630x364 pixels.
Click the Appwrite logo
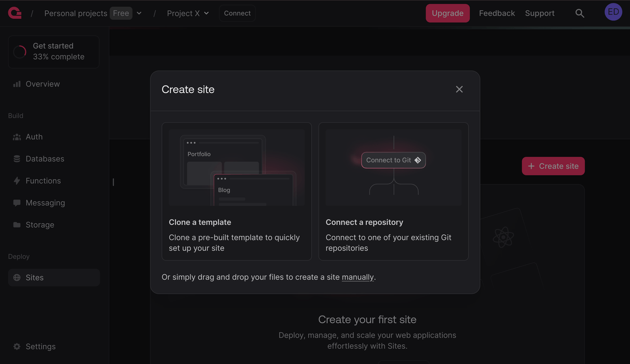pos(14,13)
